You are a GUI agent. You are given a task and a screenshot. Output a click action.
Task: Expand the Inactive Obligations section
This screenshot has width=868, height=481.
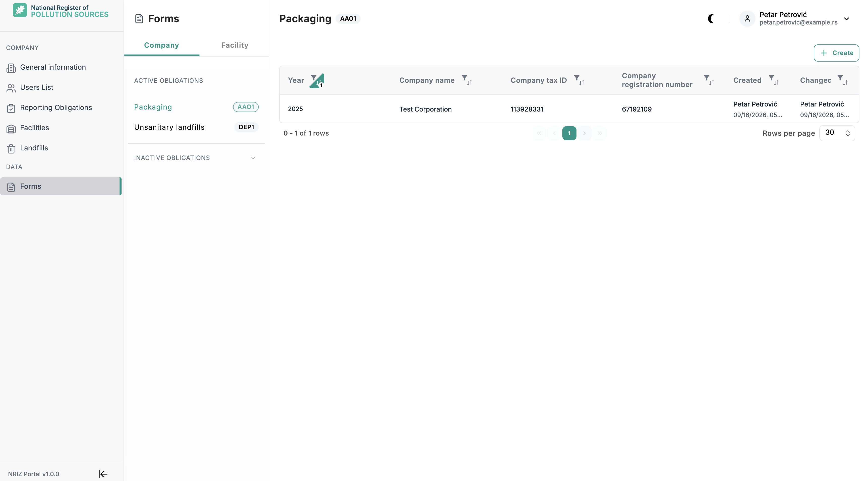(x=196, y=158)
